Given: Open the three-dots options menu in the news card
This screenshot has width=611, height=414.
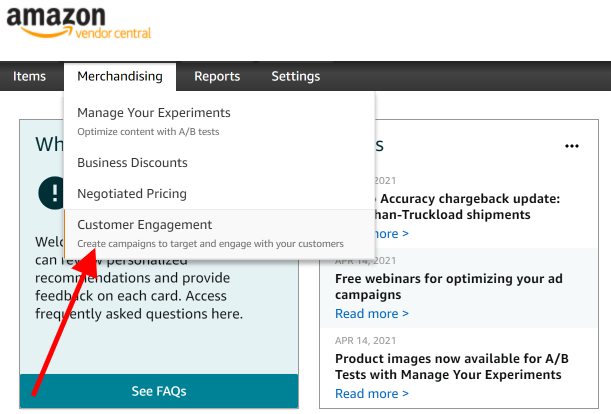Looking at the screenshot, I should (x=572, y=146).
